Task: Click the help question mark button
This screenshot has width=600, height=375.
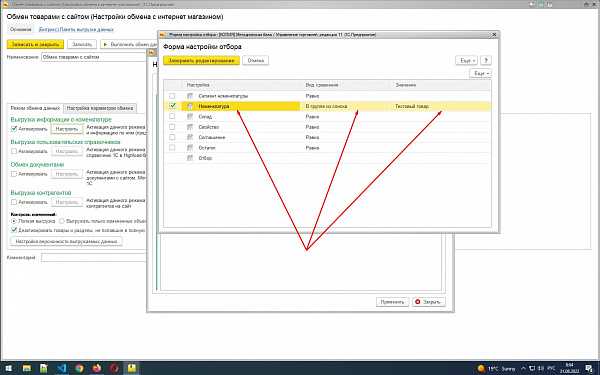Action: 486,60
